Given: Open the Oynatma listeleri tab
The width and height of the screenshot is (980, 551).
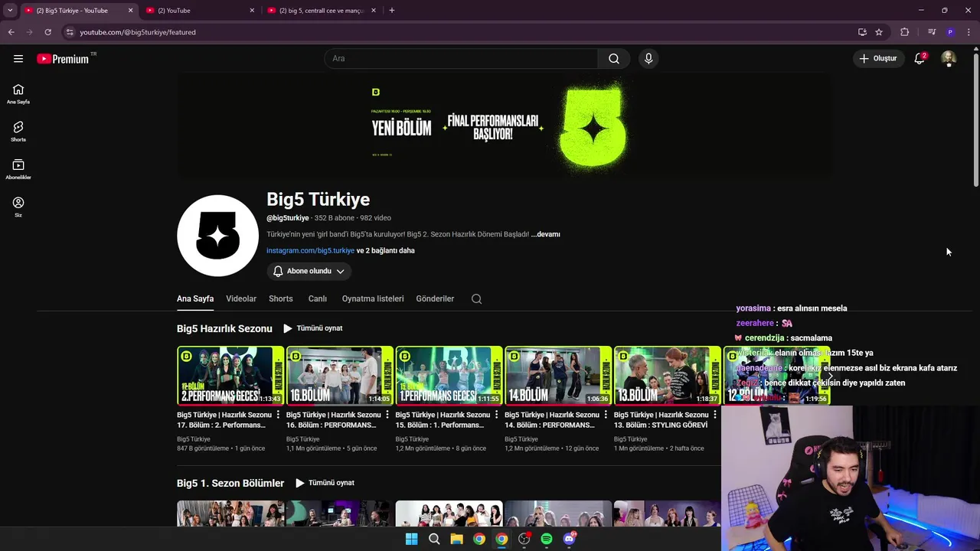Looking at the screenshot, I should tap(373, 298).
